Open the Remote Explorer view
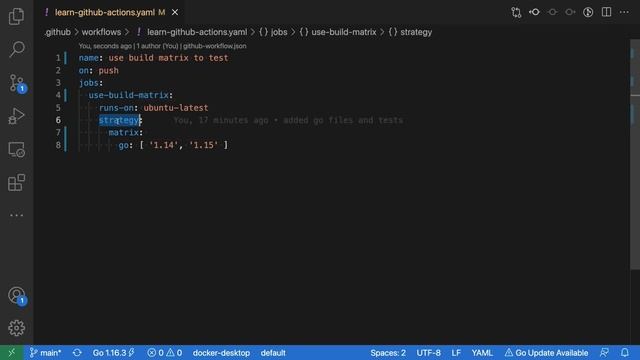The width and height of the screenshot is (640, 360). 16,149
